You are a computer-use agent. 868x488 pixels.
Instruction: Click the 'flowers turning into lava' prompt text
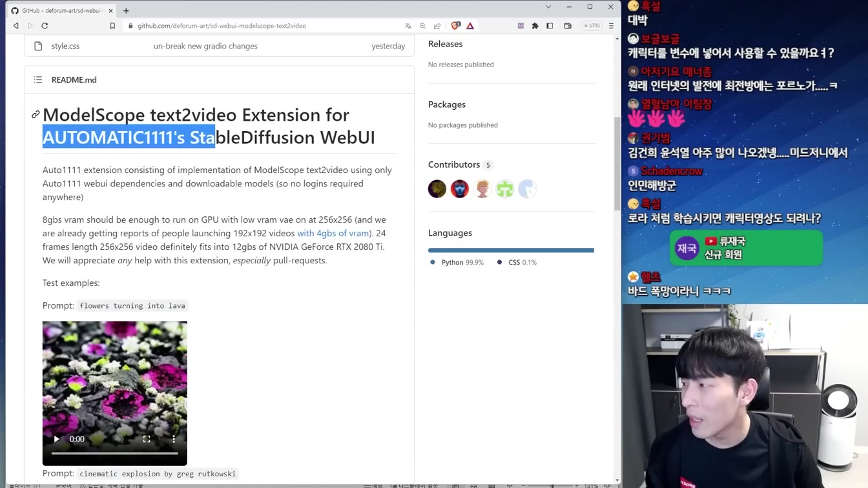tap(132, 306)
